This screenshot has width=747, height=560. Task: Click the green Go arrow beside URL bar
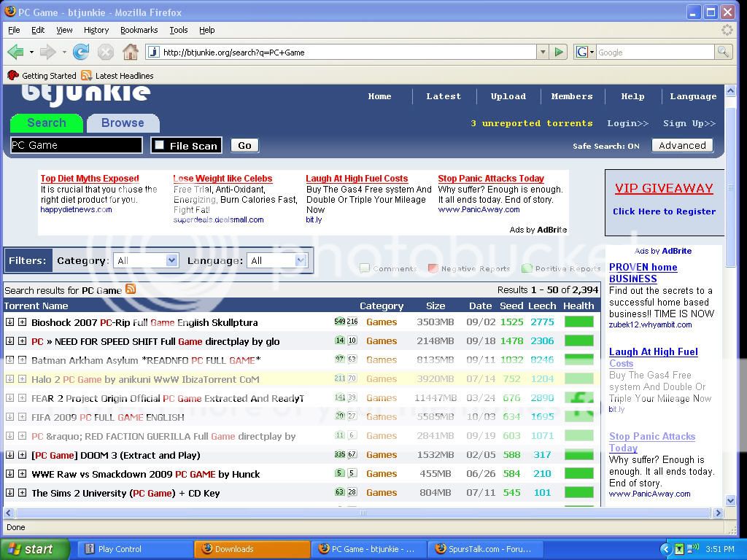559,52
